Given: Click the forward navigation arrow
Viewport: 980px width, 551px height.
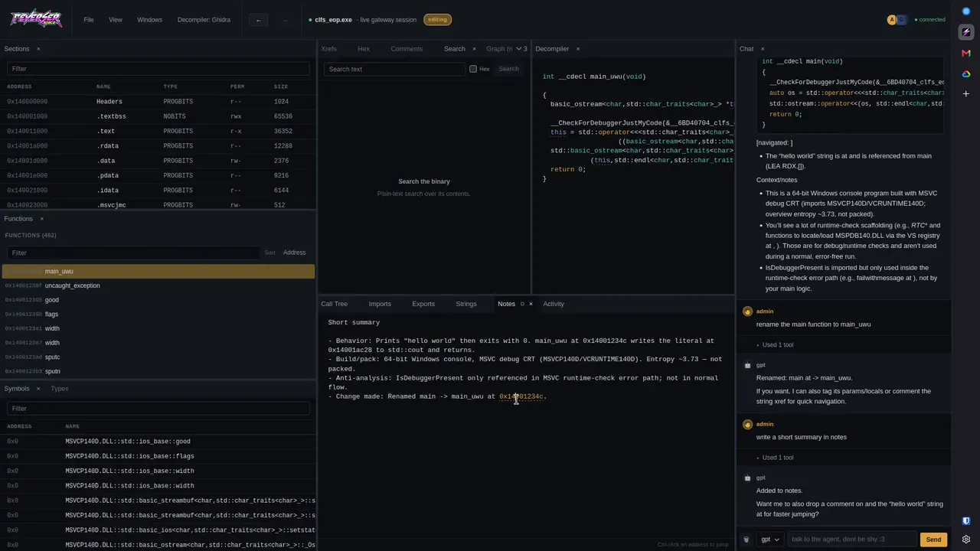Looking at the screenshot, I should coord(285,20).
